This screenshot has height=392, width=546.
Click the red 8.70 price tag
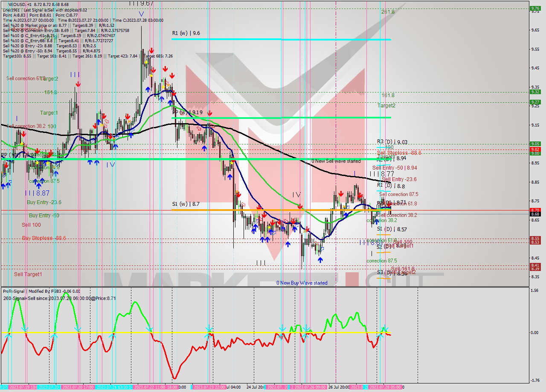[535, 210]
